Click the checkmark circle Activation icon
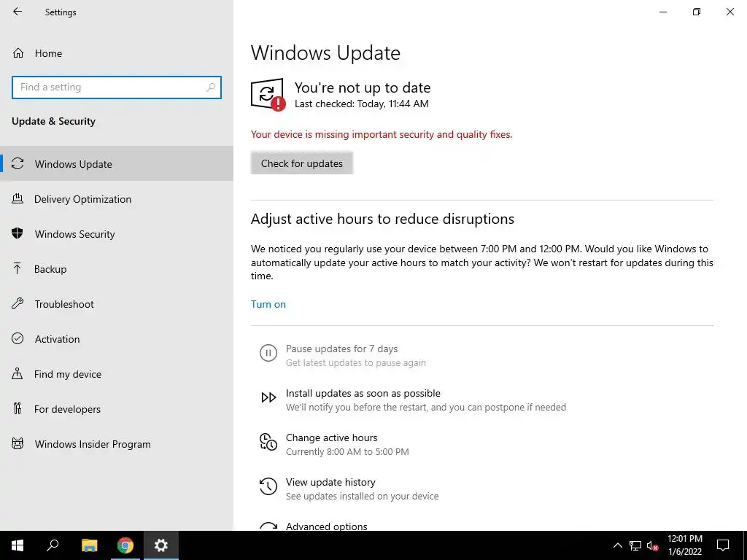 [x=18, y=338]
